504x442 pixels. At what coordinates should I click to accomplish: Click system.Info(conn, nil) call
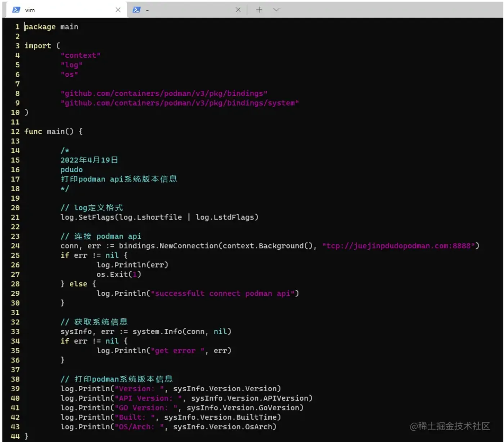coord(182,331)
